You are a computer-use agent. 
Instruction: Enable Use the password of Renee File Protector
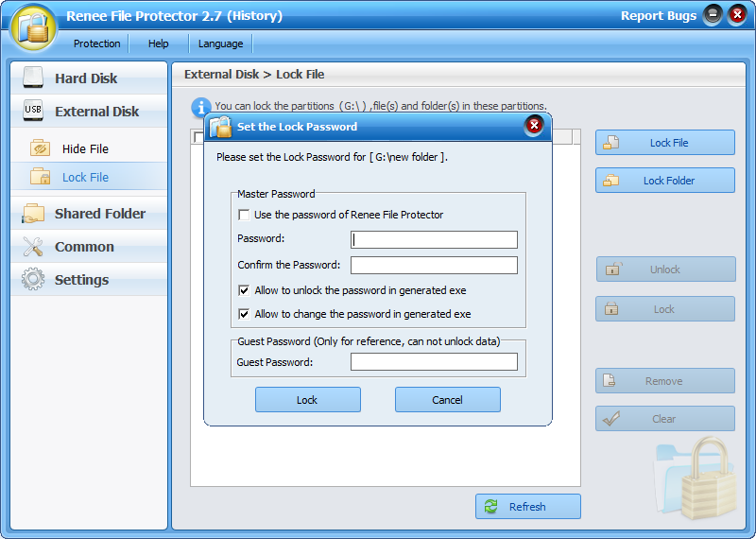pyautogui.click(x=245, y=215)
